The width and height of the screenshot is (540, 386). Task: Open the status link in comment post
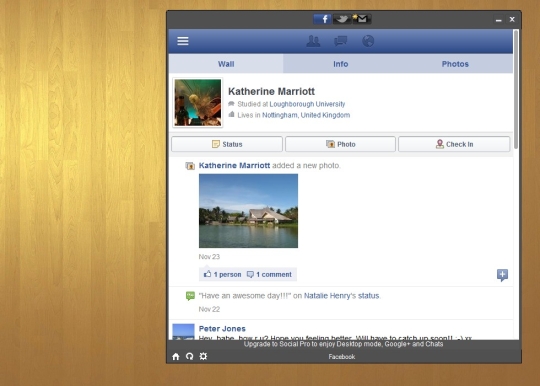tap(368, 296)
